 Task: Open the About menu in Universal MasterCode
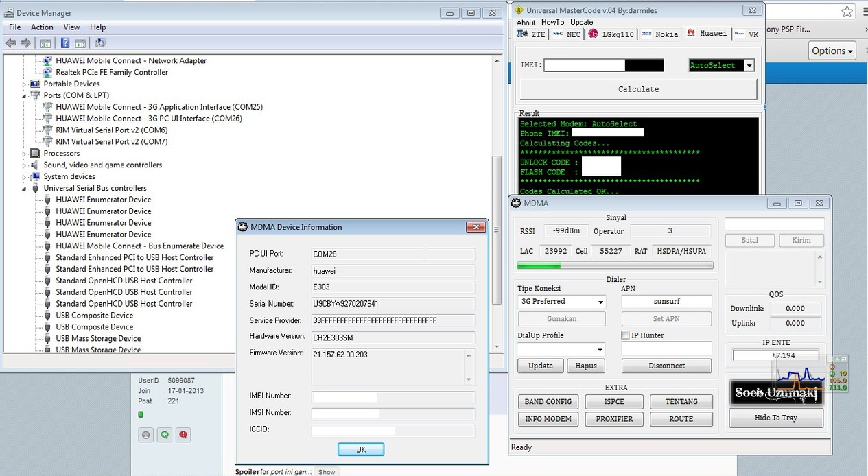tap(526, 23)
